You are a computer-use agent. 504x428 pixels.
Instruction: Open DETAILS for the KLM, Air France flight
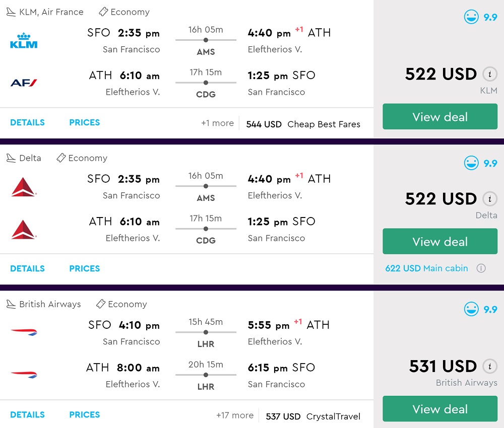[x=27, y=122]
